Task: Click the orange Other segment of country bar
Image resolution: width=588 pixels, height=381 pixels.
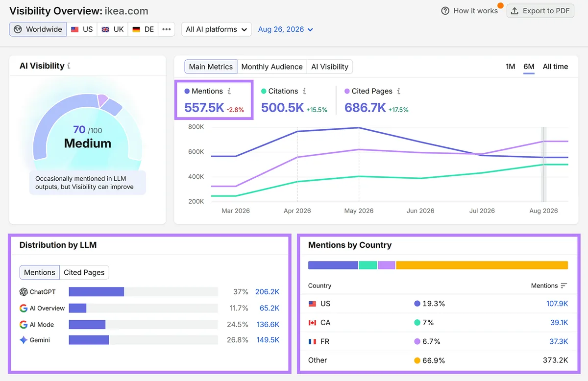Action: (x=482, y=265)
